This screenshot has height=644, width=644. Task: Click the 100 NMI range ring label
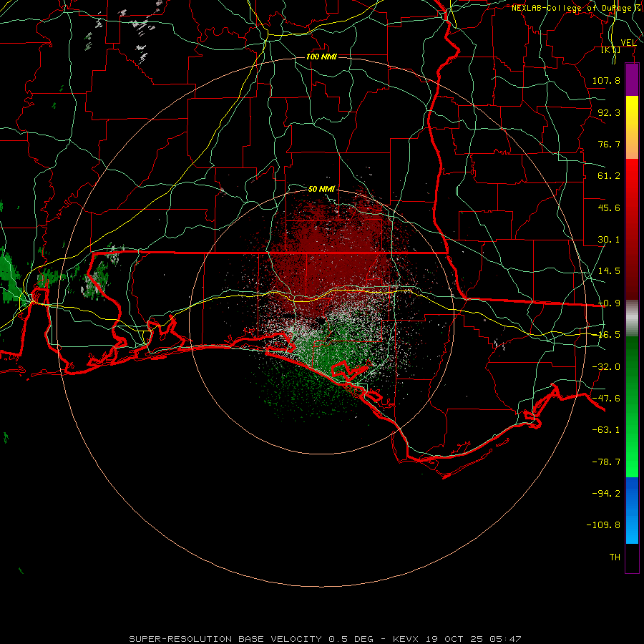point(321,57)
